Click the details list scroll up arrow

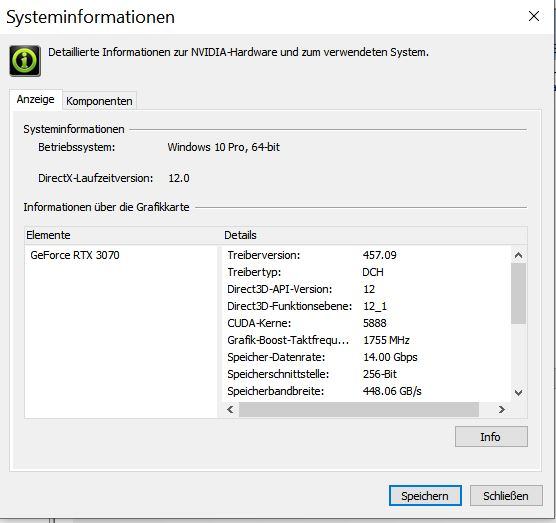(x=518, y=255)
